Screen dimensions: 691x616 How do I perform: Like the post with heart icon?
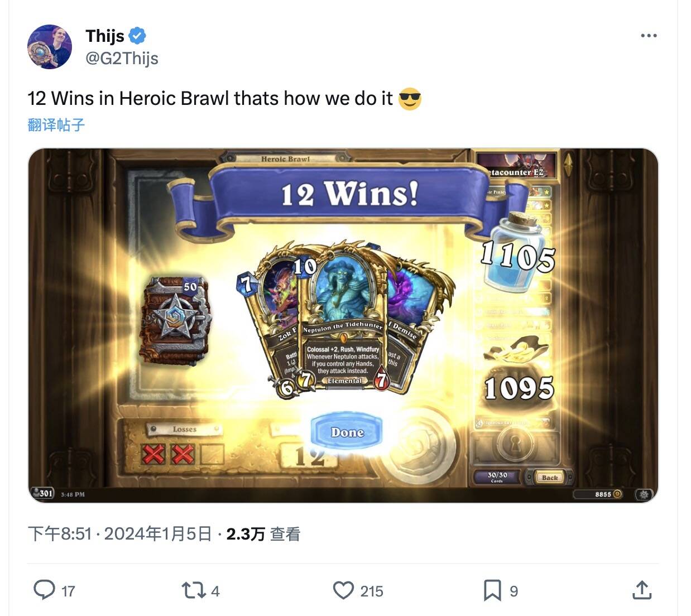coord(343,590)
